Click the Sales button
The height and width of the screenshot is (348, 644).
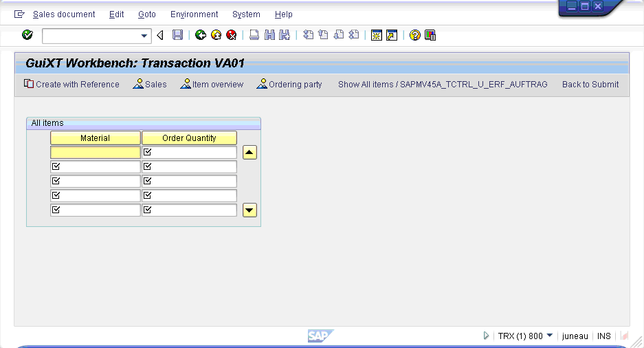pyautogui.click(x=150, y=84)
